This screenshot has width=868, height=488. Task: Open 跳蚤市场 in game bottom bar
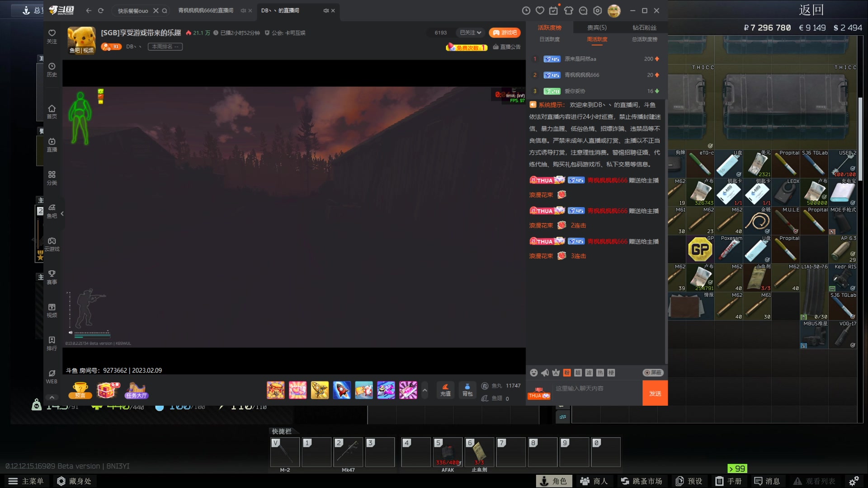point(642,481)
